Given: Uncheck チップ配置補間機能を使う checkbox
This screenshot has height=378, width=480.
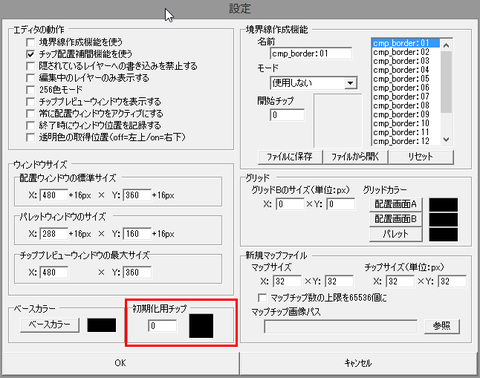Looking at the screenshot, I should tap(30, 54).
